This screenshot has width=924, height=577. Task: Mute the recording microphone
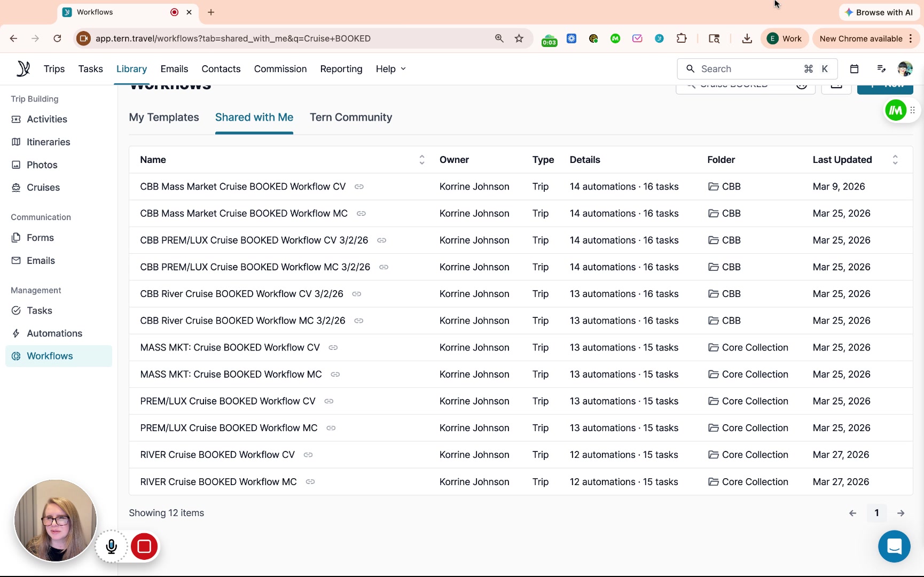[x=112, y=546]
